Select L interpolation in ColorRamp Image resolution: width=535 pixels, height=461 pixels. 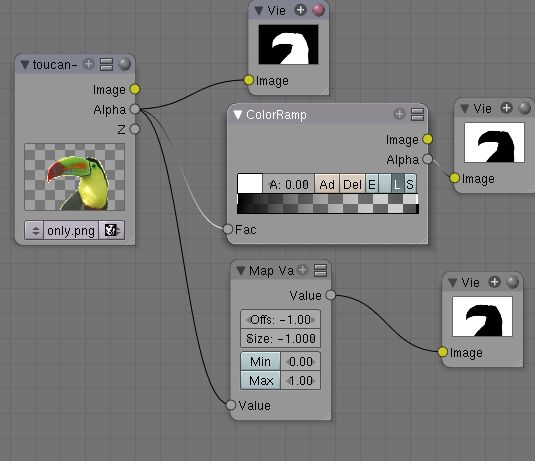click(x=397, y=184)
